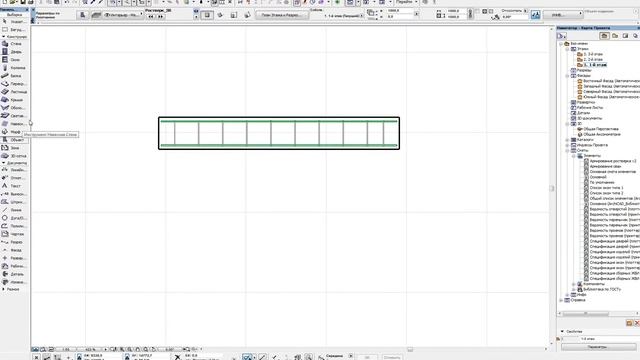
Task: Collapse the Конструирование toolbox group
Action: click(x=4, y=37)
